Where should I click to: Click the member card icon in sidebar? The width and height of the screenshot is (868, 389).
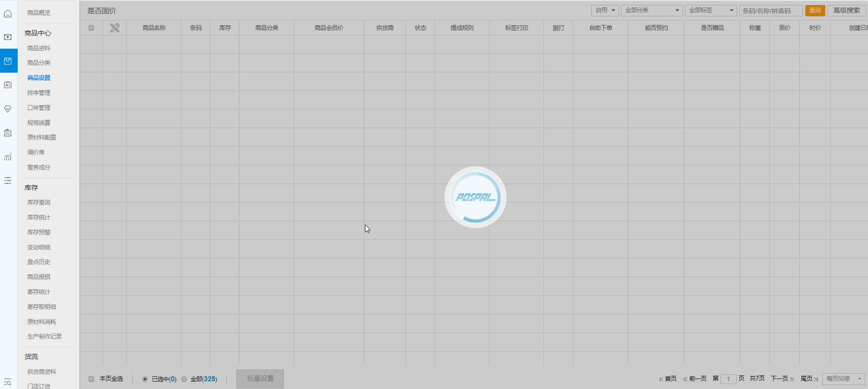[8, 85]
